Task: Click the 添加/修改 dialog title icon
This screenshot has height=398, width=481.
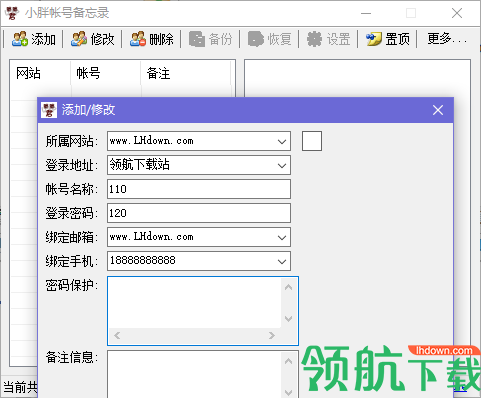Action: [x=49, y=110]
